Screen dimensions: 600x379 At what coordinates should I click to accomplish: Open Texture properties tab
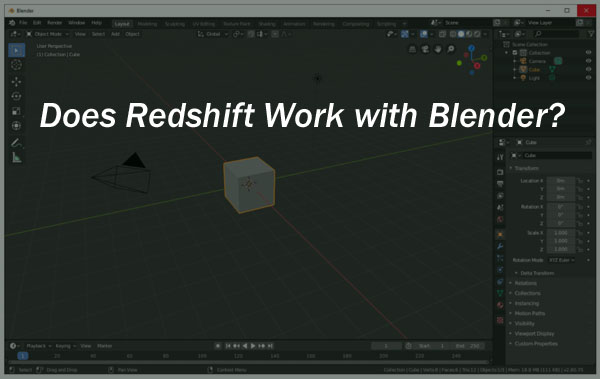(500, 320)
